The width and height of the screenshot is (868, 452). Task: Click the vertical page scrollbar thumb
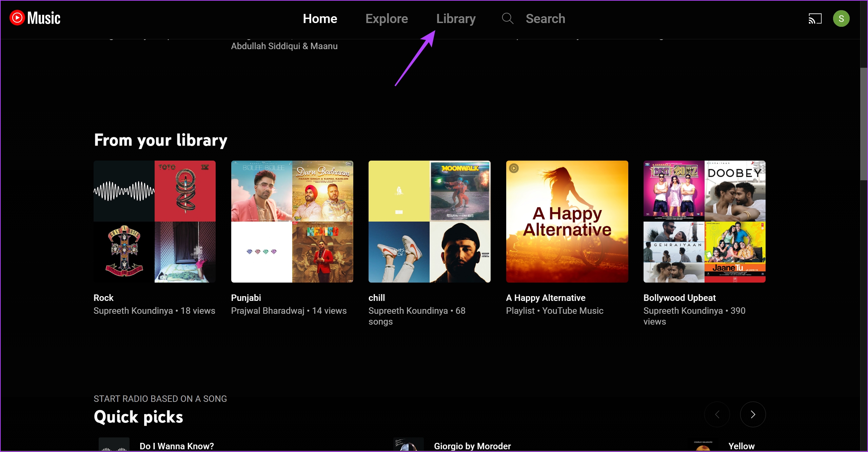click(864, 124)
